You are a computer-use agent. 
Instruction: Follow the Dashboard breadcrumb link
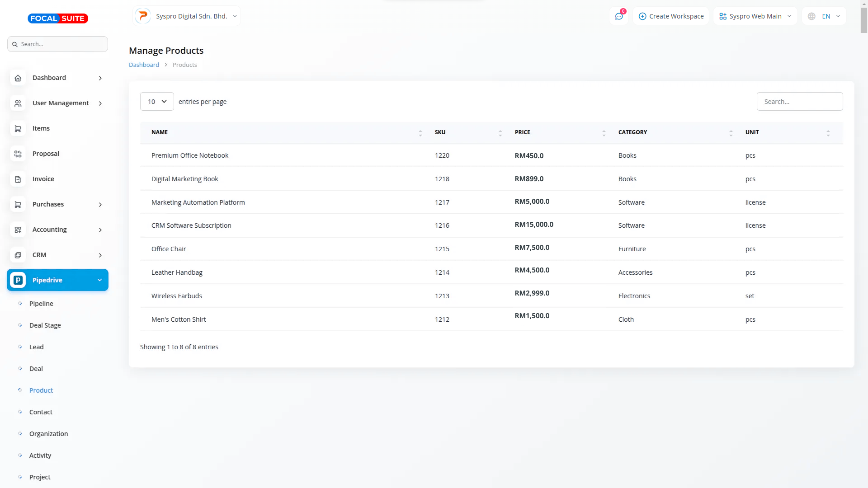click(144, 65)
